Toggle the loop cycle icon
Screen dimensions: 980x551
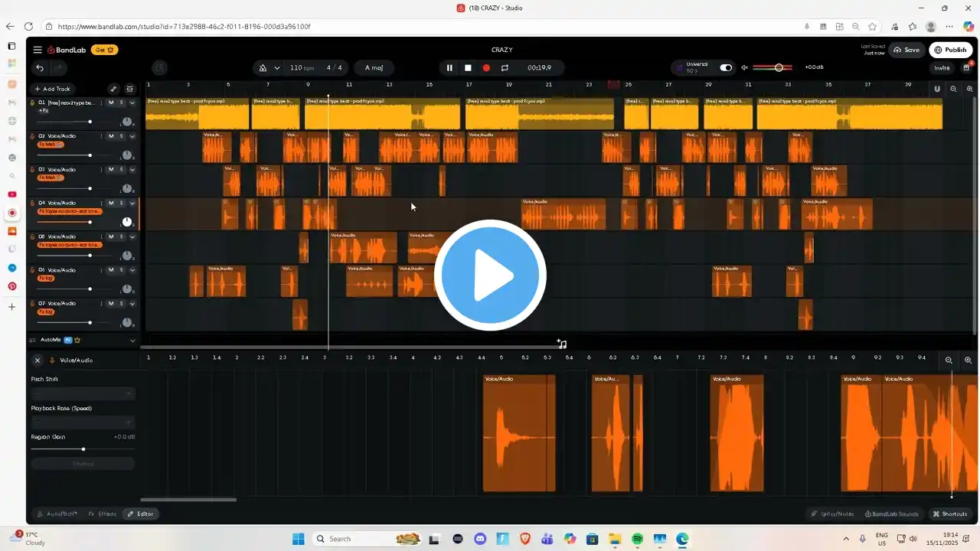[505, 68]
